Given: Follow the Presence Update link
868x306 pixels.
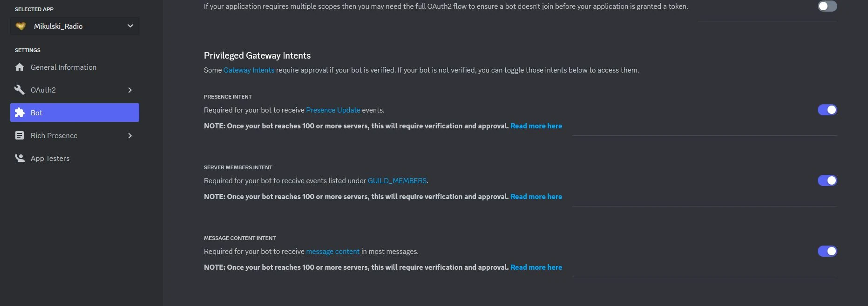Looking at the screenshot, I should click(333, 110).
